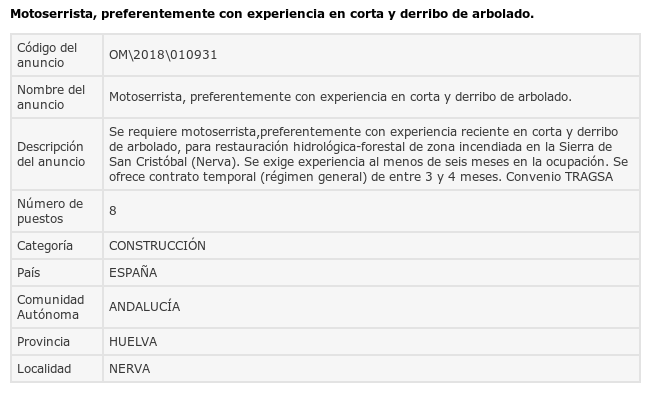
Task: Click the ESPAÑA country value
Action: coord(133,273)
